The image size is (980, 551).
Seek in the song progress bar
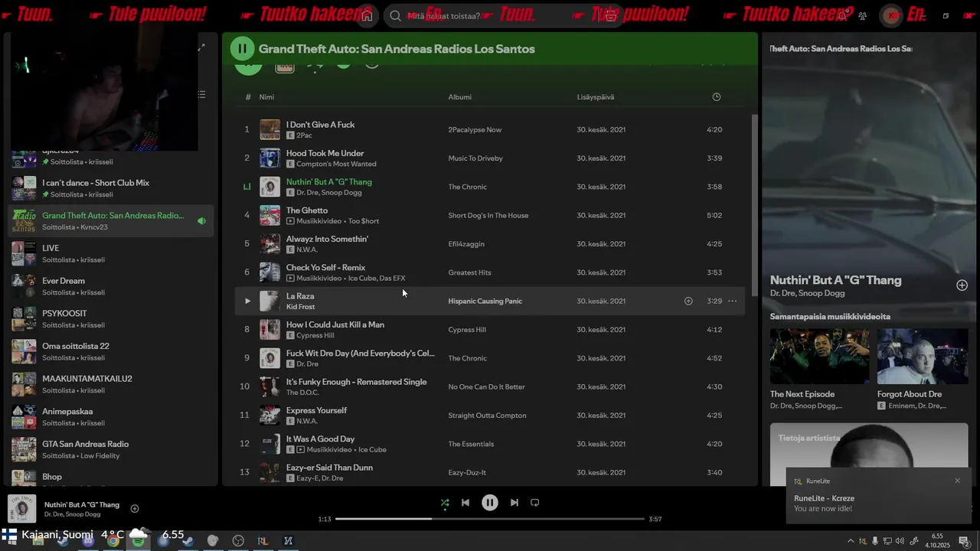point(490,519)
